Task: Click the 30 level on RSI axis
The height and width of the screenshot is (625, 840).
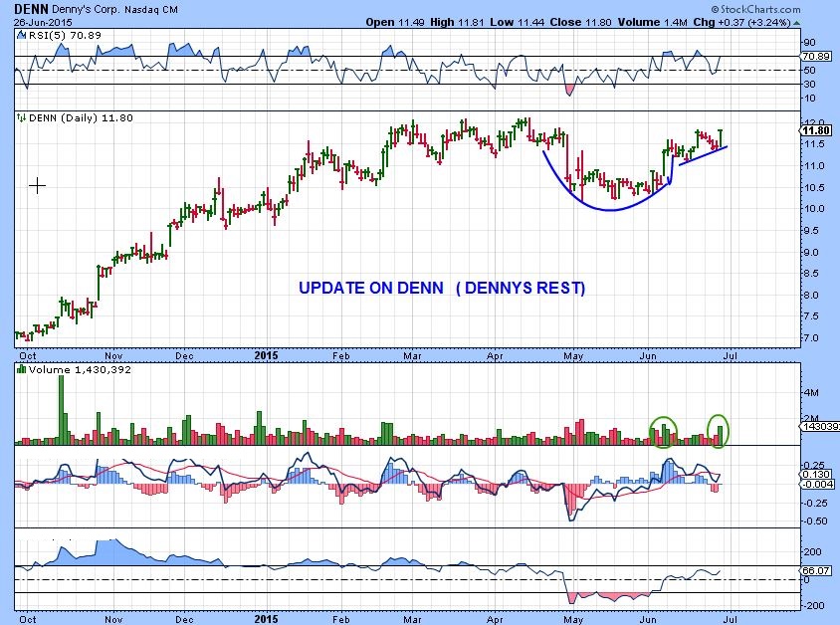Action: [x=809, y=84]
